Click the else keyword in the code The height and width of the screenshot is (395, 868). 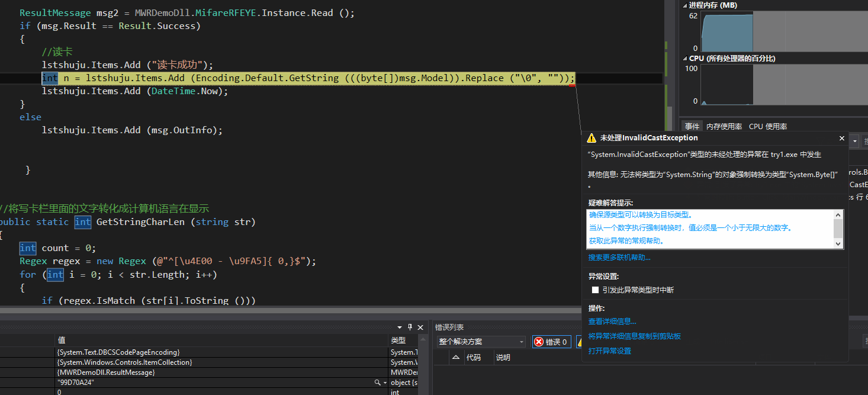pyautogui.click(x=30, y=117)
